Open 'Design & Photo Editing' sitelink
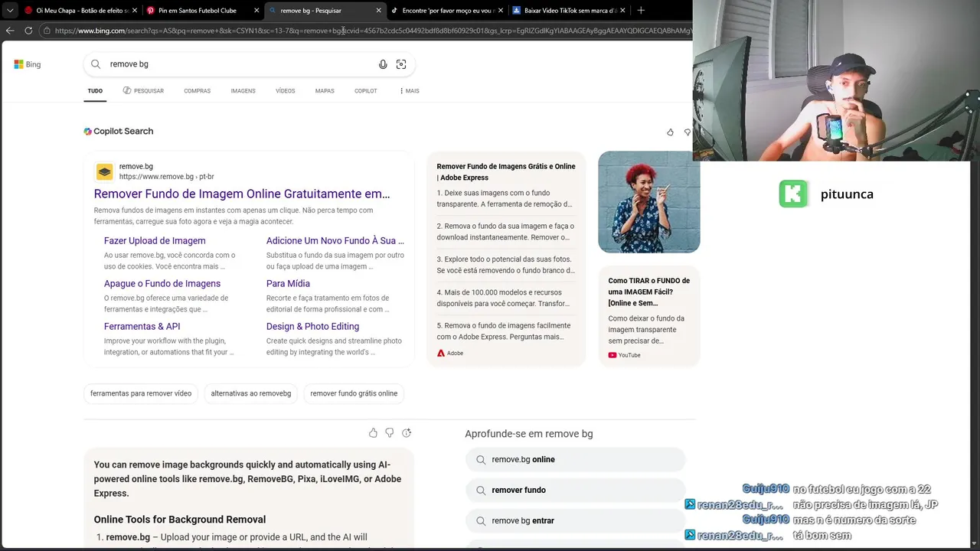This screenshot has width=980, height=551. (x=312, y=326)
